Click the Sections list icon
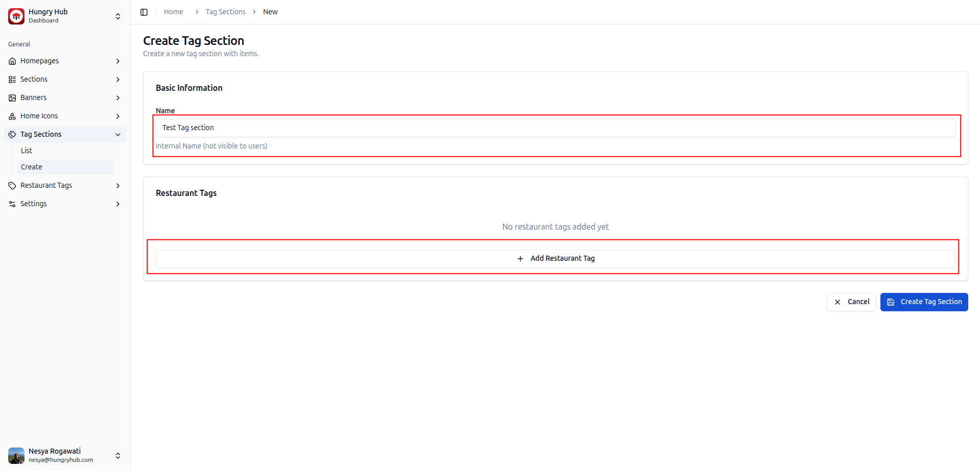Image resolution: width=980 pixels, height=471 pixels. tap(12, 80)
